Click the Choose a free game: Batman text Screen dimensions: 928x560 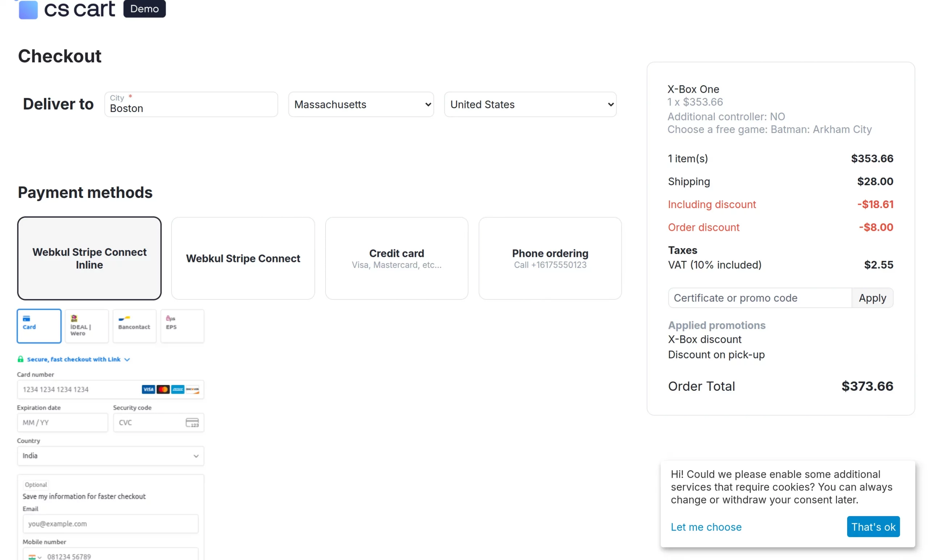[770, 129]
